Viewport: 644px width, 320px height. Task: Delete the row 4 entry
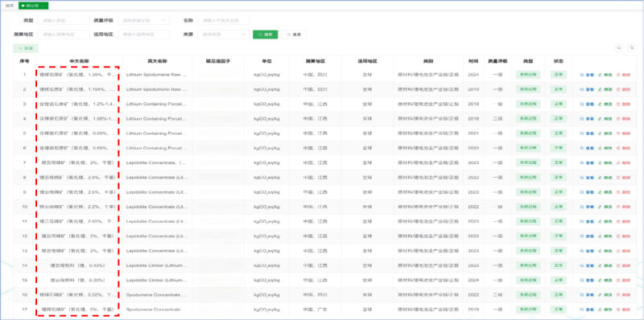coord(623,119)
